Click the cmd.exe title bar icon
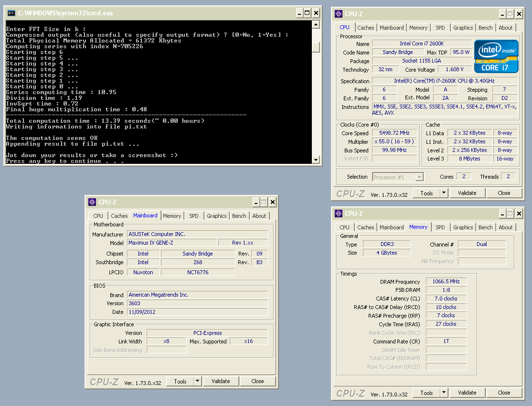Image resolution: width=532 pixels, height=406 pixels. coord(11,13)
